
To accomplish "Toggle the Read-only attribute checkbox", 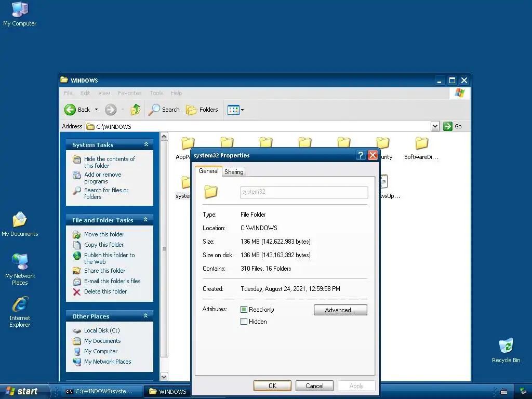I will pos(244,310).
